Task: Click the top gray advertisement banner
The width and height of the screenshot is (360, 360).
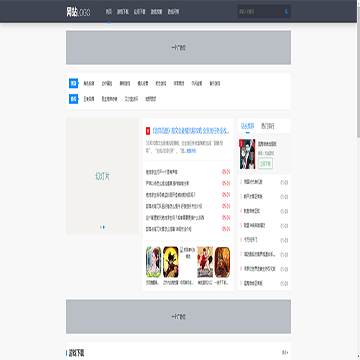Action: pos(178,48)
